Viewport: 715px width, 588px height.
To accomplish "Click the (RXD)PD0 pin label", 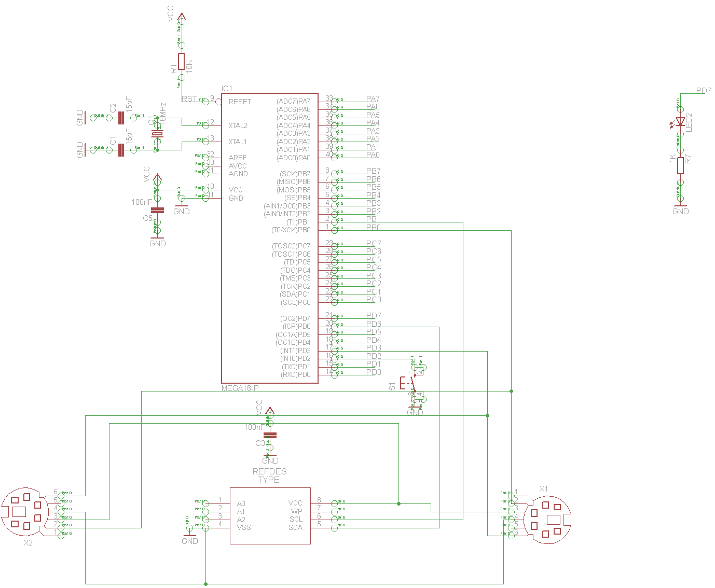I will [x=296, y=374].
